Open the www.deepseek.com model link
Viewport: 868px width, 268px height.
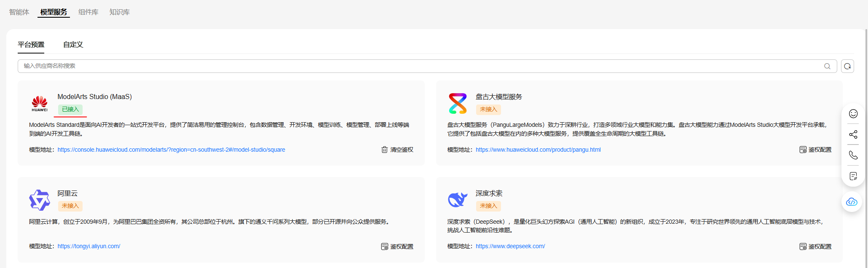pos(510,246)
